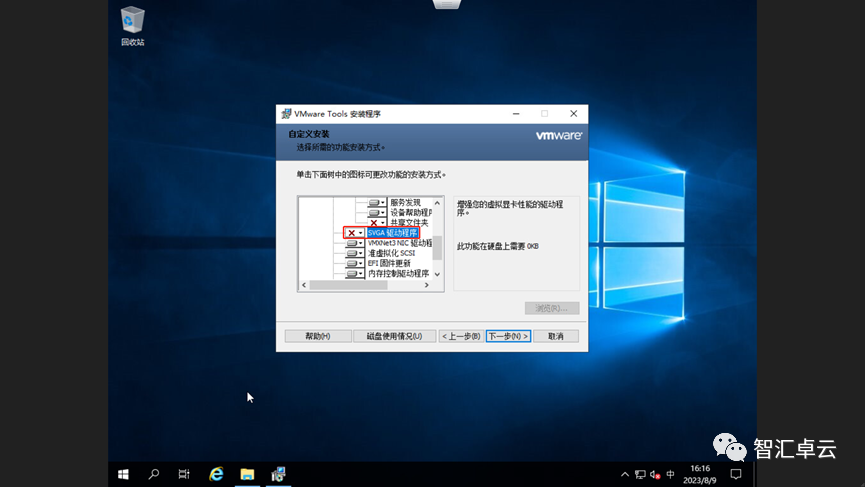The width and height of the screenshot is (865, 487).
Task: Open install-state dropdown for 准虚拟化 SCSI
Action: click(x=354, y=253)
